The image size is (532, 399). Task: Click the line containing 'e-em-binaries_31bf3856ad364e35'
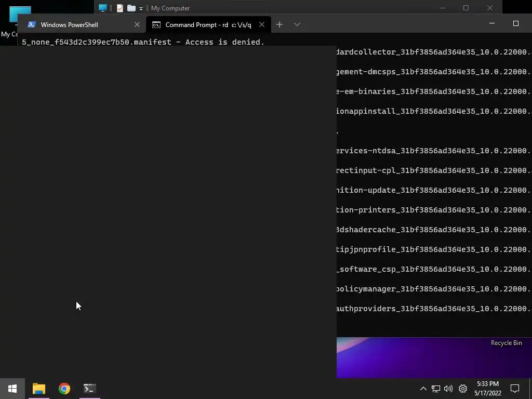point(434,91)
